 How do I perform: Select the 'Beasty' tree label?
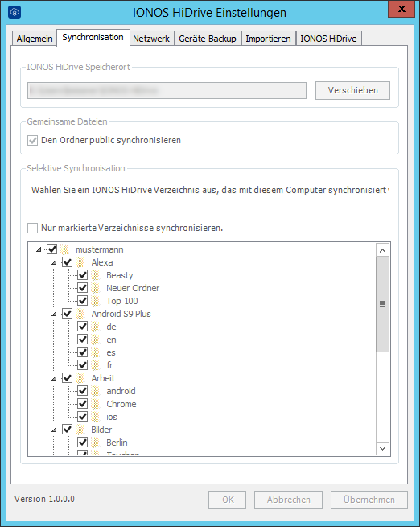click(120, 276)
